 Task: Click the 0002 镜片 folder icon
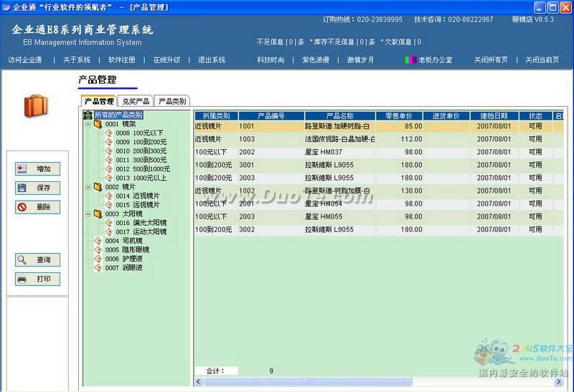click(x=98, y=187)
